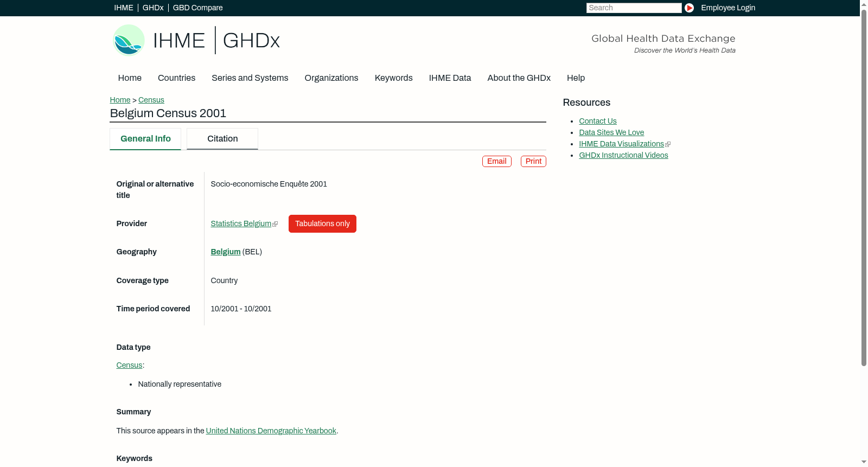Click the external link icon beside Statistics Belgium
This screenshot has height=467, width=868.
click(x=275, y=224)
